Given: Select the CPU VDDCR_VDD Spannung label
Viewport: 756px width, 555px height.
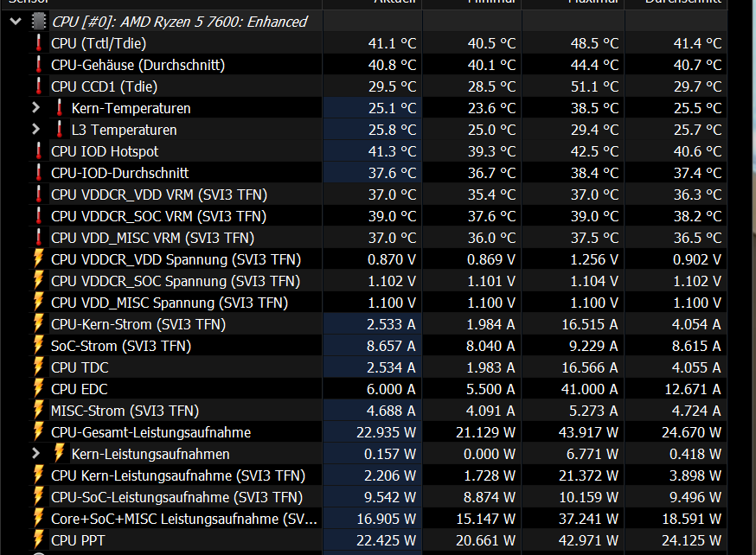Looking at the screenshot, I should 176,259.
